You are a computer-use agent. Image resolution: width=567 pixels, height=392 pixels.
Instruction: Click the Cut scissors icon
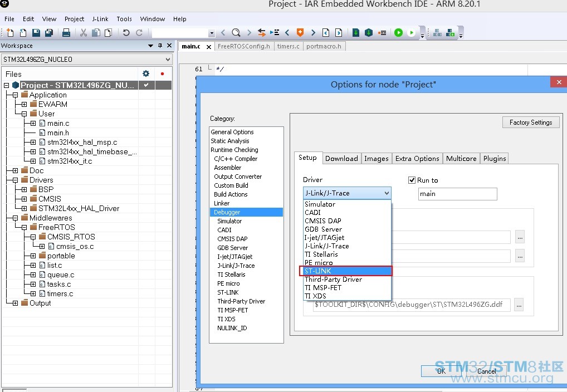coord(84,32)
